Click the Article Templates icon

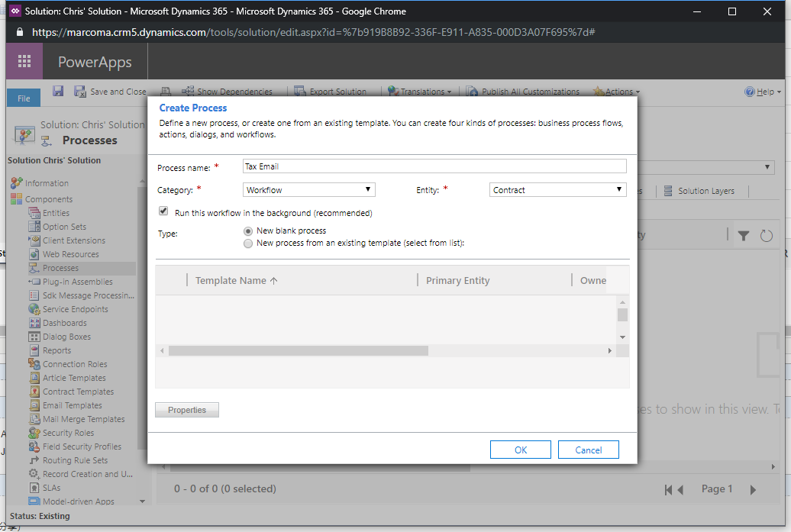(x=34, y=378)
